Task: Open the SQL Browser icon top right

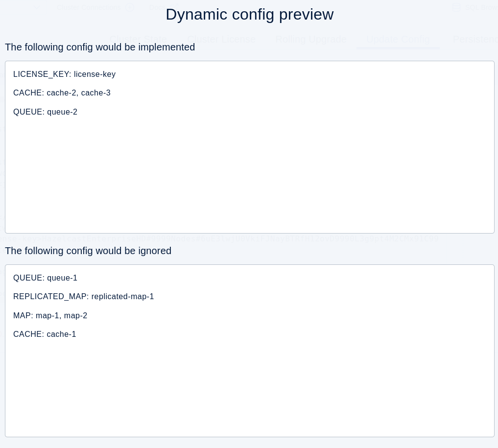Action: click(456, 7)
